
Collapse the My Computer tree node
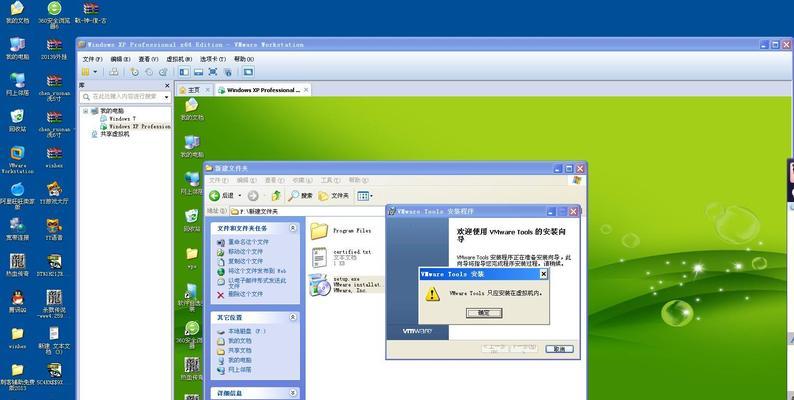(84, 110)
